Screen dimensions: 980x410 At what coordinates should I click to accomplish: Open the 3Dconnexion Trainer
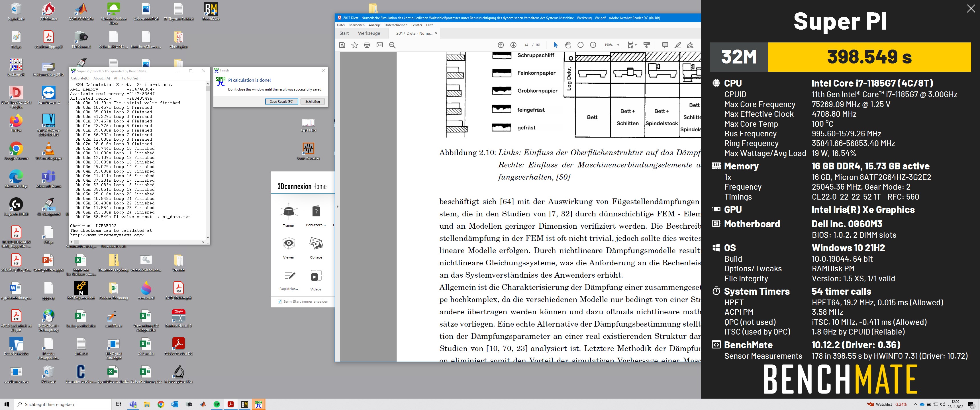click(288, 215)
